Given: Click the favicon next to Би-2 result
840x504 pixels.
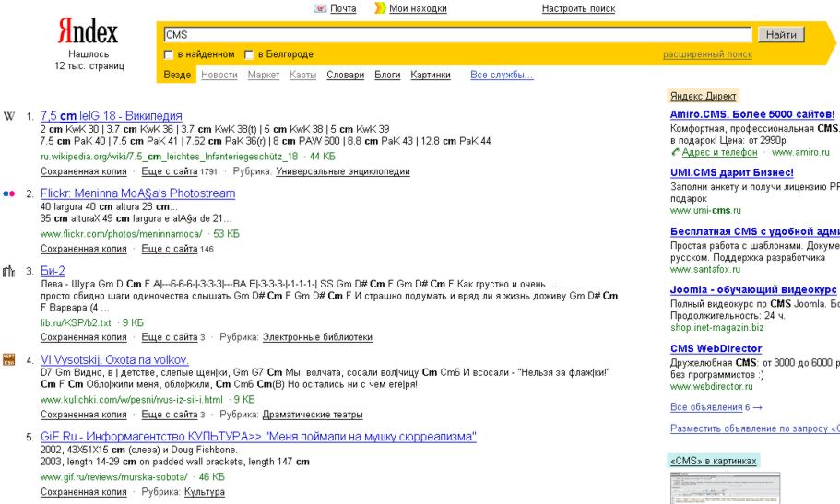Looking at the screenshot, I should point(10,272).
